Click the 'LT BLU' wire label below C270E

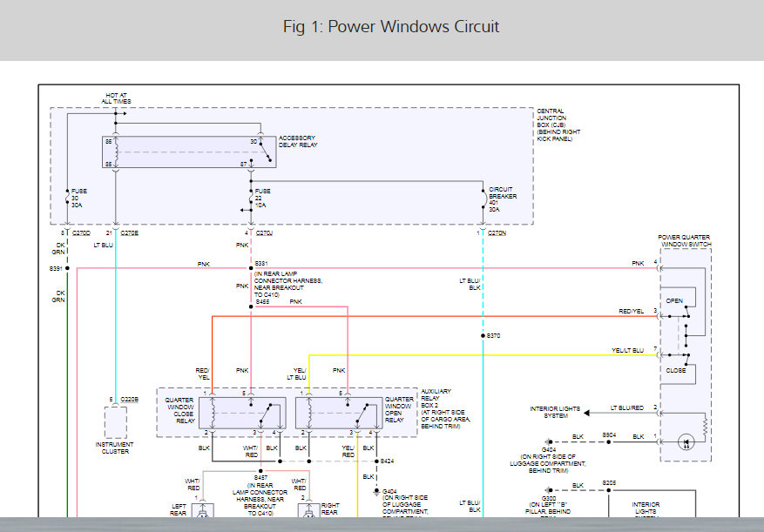[104, 245]
